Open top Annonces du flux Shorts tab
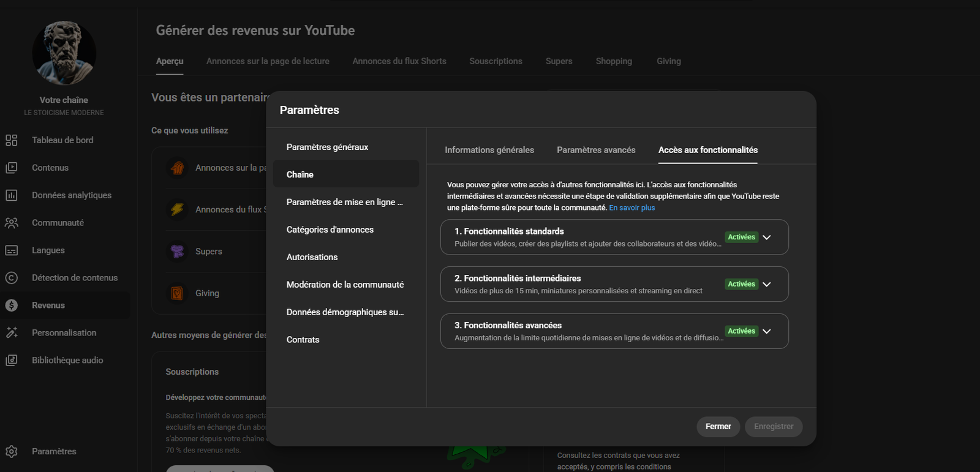This screenshot has width=980, height=472. click(x=399, y=61)
